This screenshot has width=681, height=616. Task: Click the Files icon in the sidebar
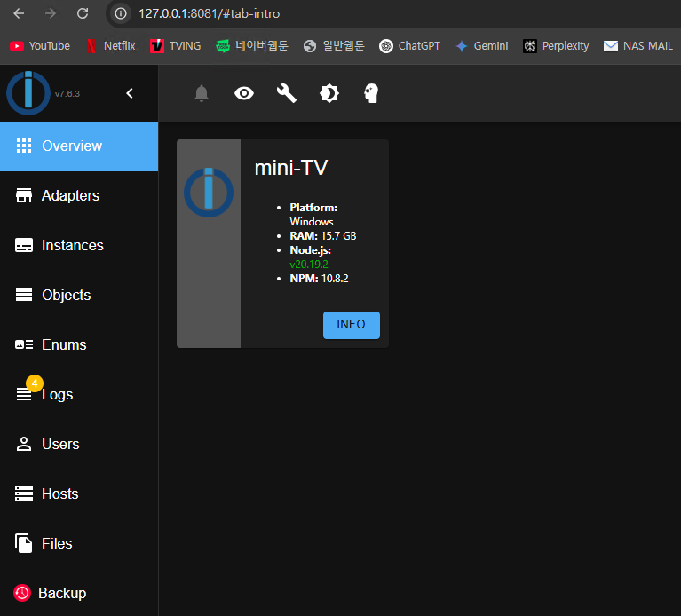point(24,544)
